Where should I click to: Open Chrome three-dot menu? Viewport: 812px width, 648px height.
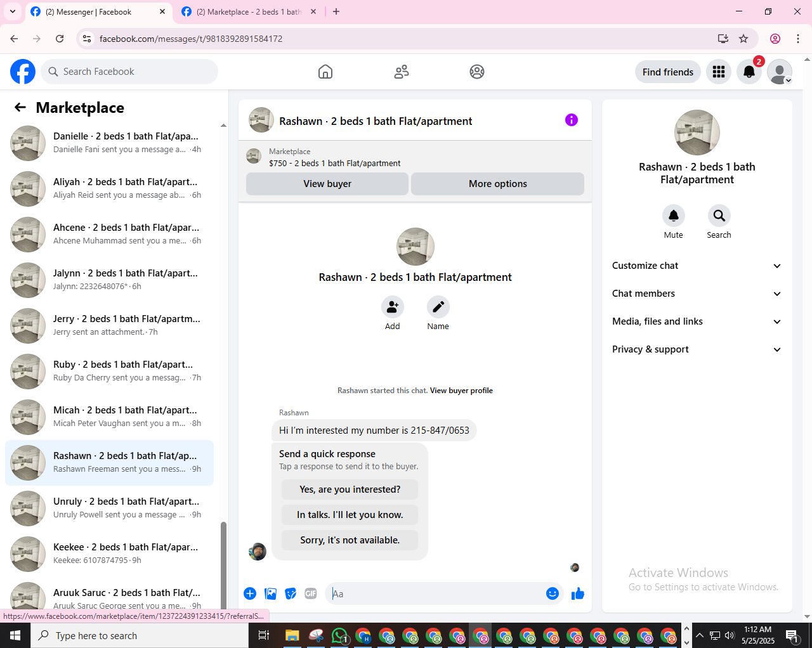pos(798,39)
